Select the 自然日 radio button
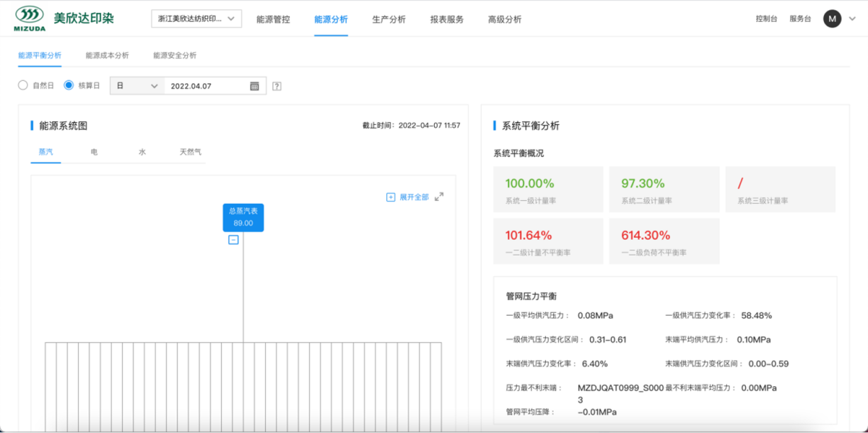Screen dimensions: 868x433 click(x=23, y=85)
